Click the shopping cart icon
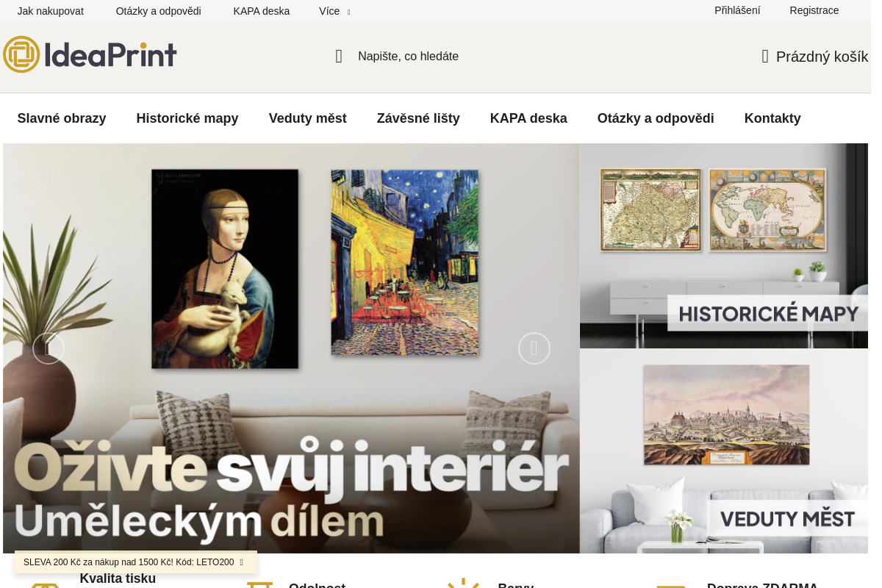 (765, 57)
